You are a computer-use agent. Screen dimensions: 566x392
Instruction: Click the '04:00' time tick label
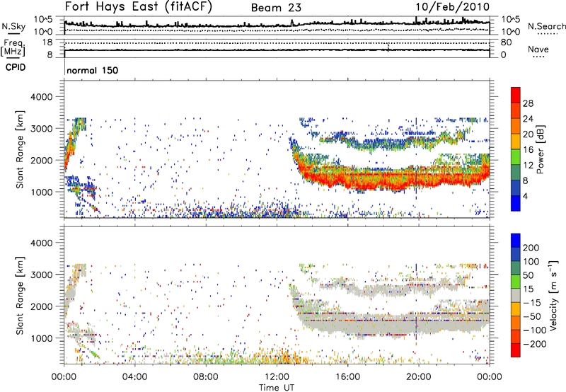tap(135, 377)
